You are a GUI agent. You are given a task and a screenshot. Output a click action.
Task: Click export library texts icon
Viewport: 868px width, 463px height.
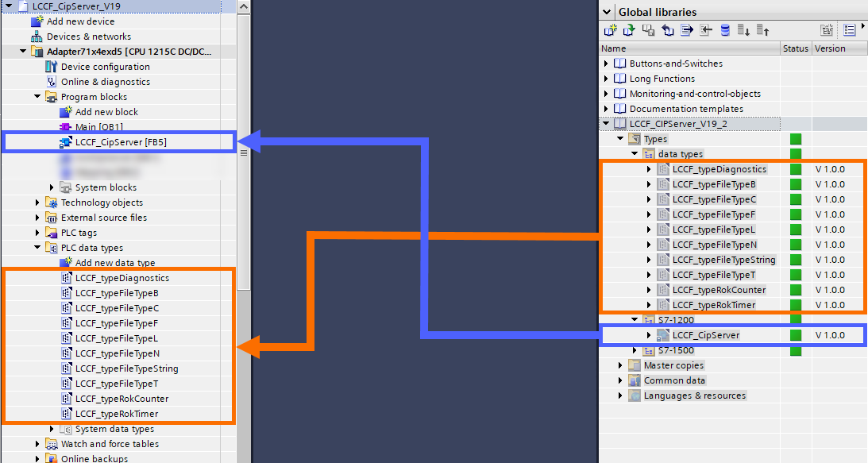pos(687,30)
